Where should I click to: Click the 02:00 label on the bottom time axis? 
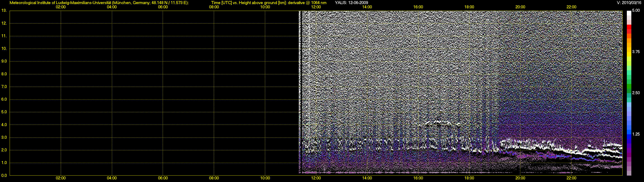click(61, 178)
